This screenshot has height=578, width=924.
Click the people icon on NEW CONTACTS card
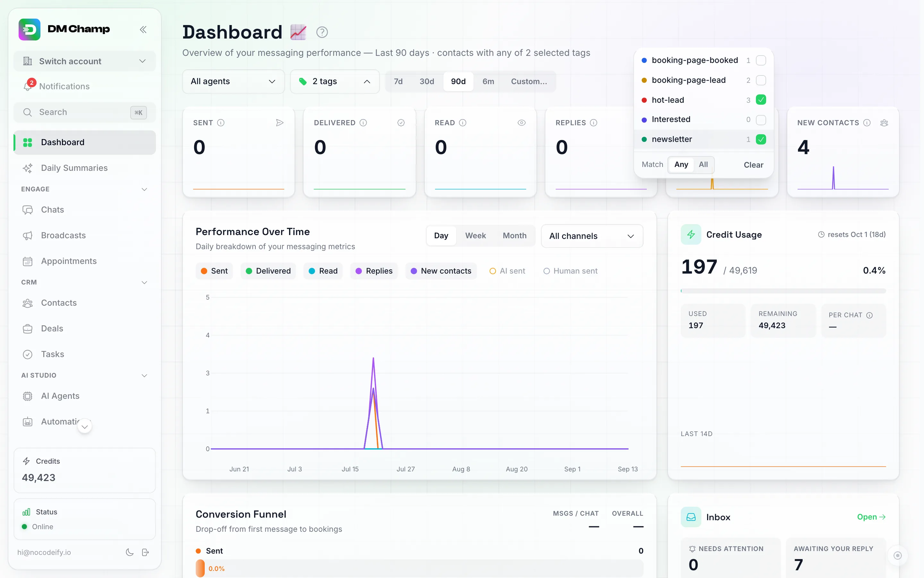pos(884,123)
